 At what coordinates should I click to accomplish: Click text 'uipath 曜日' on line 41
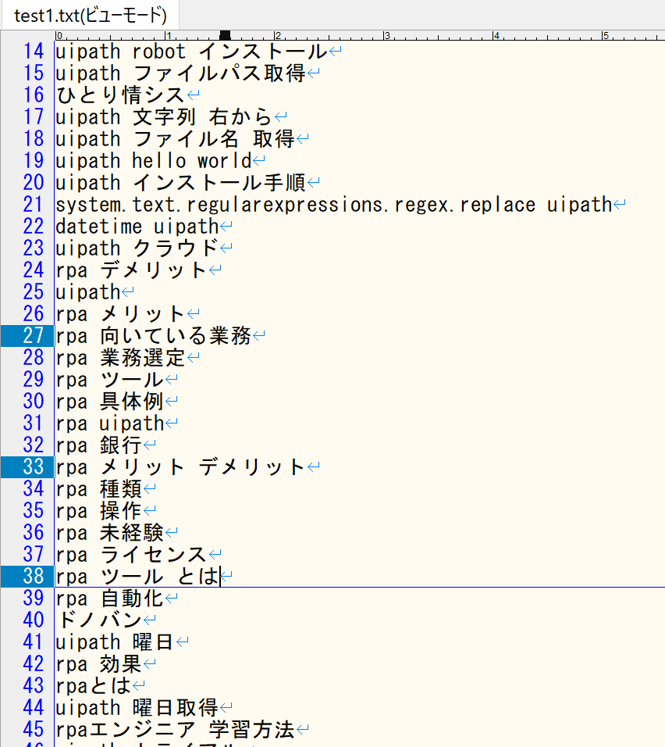[115, 642]
